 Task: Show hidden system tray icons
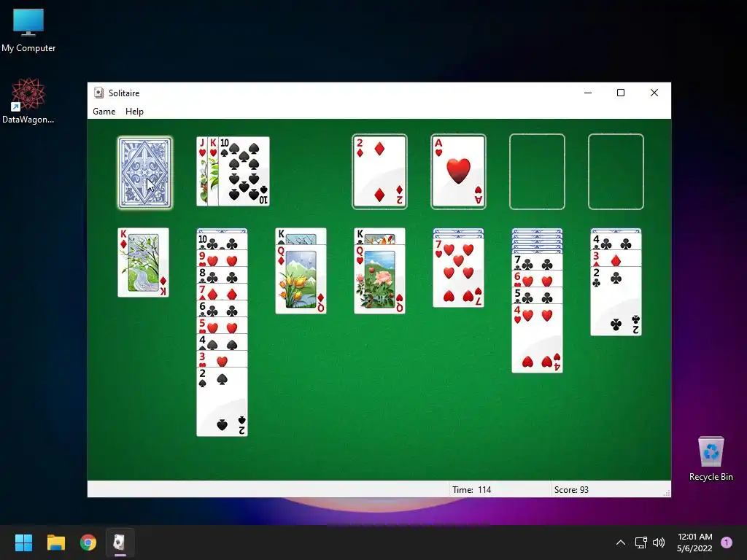pos(620,542)
